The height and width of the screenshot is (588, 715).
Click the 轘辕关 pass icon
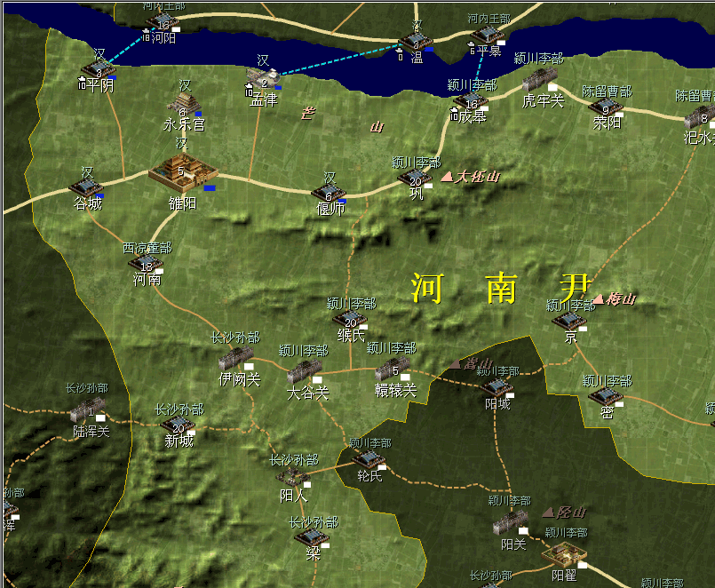[x=393, y=369]
